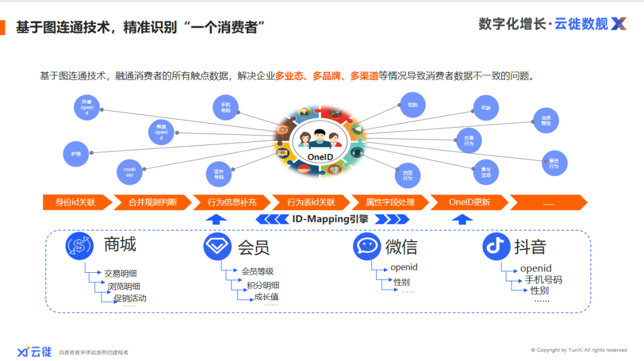Select the 性别 bubble node

(413, 105)
